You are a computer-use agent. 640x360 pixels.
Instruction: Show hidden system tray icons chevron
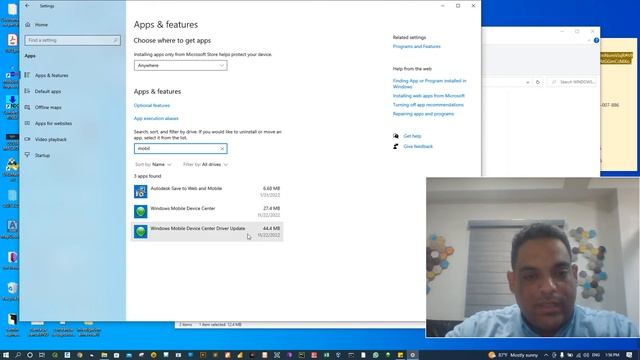(x=546, y=355)
